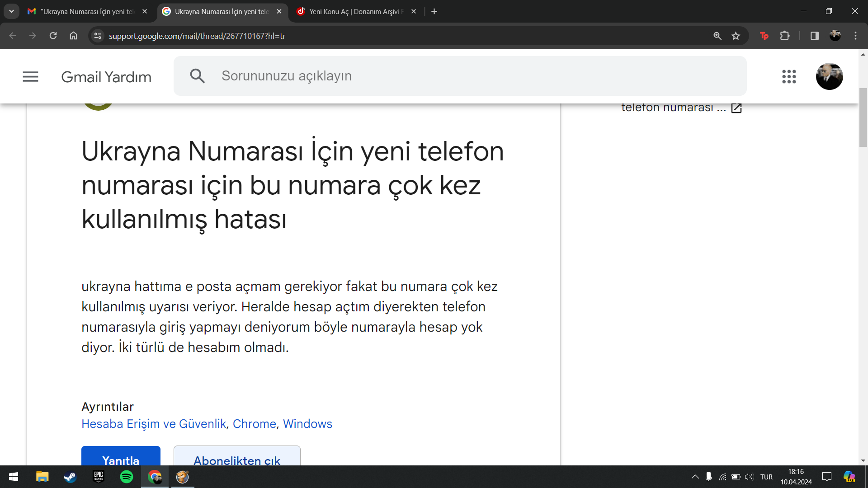Click the search magnifier icon in help bar
Screen dimensions: 868x488
click(198, 76)
